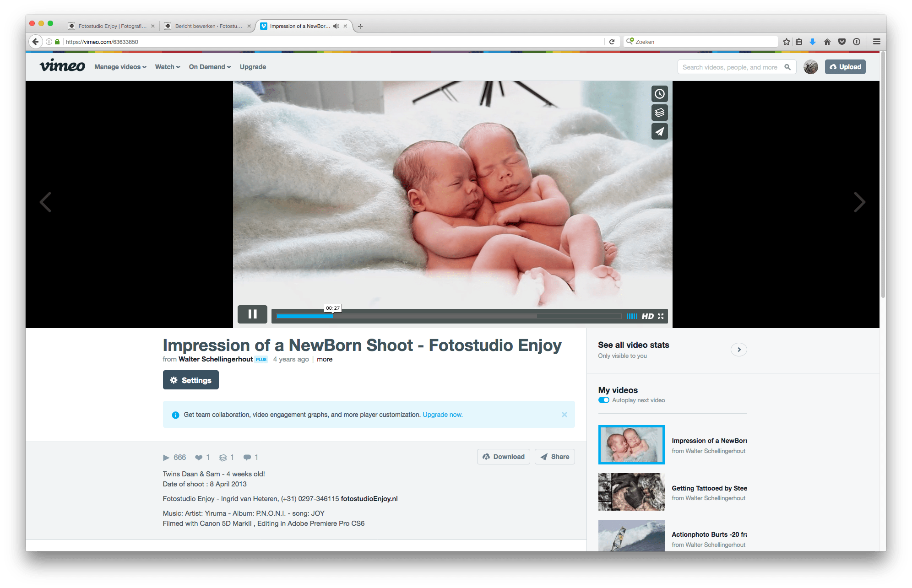The image size is (912, 588).
Task: Show bookmarks list icon
Action: [799, 42]
